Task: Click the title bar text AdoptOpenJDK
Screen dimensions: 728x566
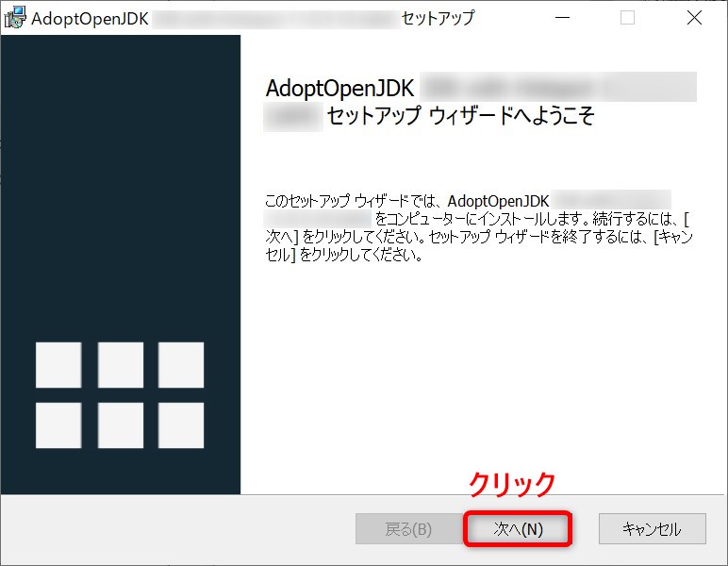Action: tap(91, 19)
